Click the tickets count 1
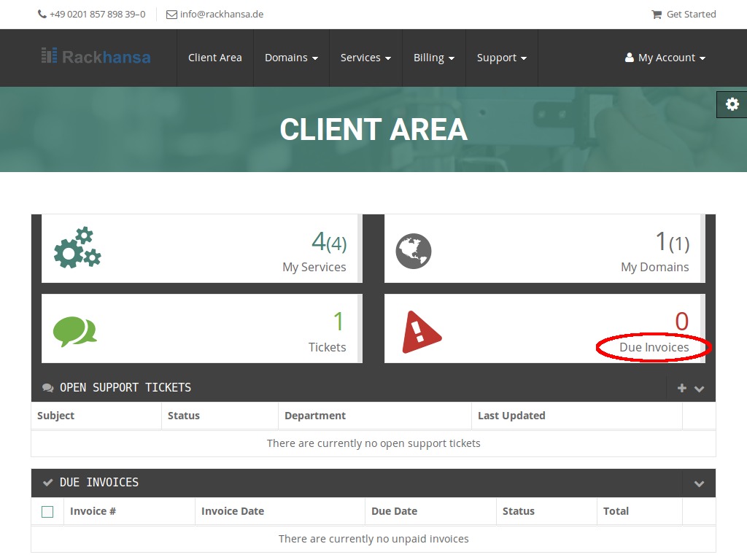747x560 pixels. coord(338,322)
